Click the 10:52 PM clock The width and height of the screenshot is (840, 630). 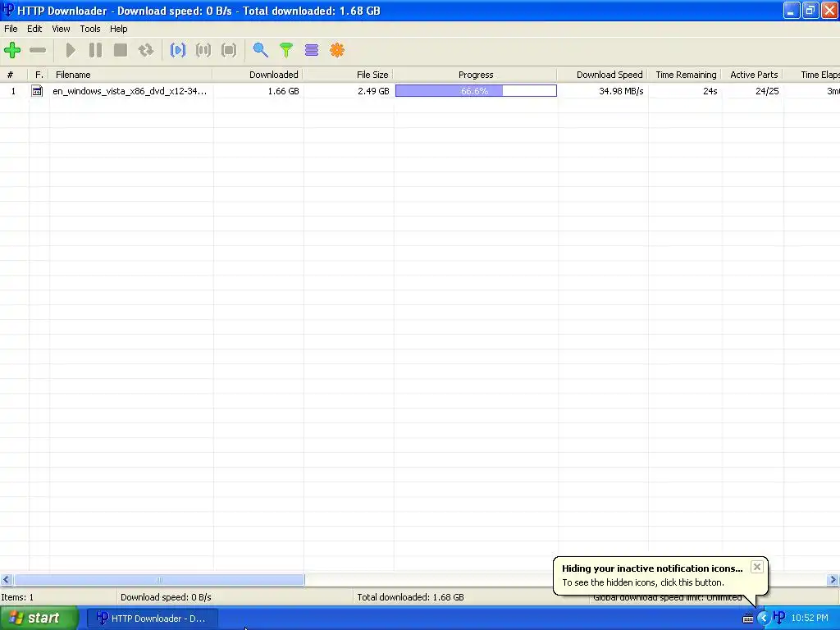coord(810,619)
